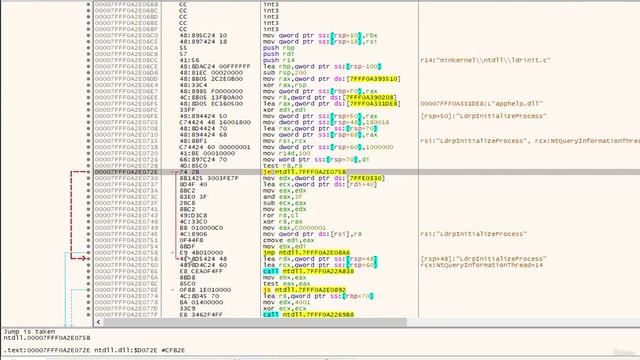Select instruction mov r8,qword ptr ds:[7FFF0A390208]
The width and height of the screenshot is (640, 360).
(330, 98)
